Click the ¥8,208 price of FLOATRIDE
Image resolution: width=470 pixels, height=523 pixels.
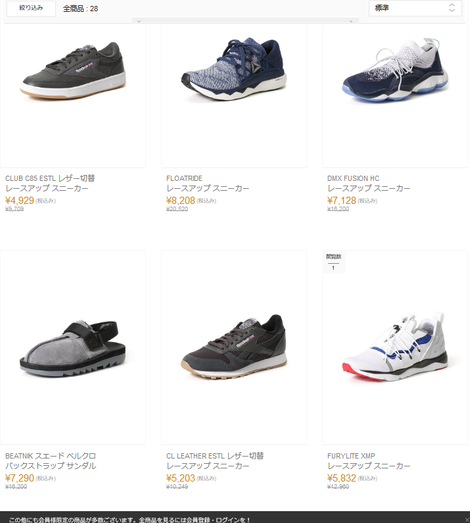pyautogui.click(x=180, y=200)
